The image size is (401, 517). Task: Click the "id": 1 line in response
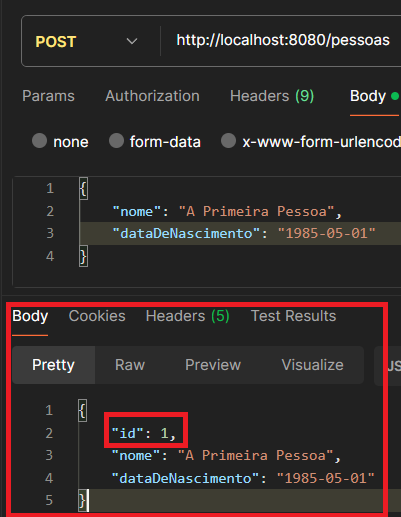pos(144,433)
